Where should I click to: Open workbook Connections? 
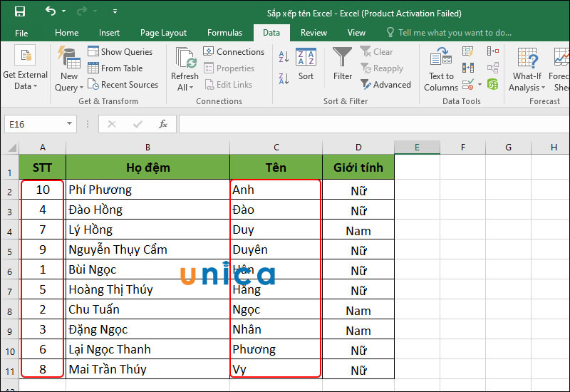tap(234, 51)
